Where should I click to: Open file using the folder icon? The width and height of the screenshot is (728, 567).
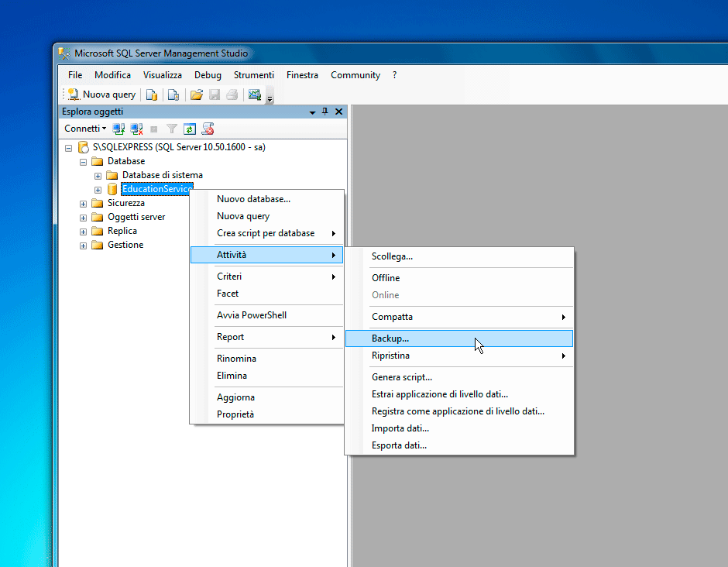point(197,94)
